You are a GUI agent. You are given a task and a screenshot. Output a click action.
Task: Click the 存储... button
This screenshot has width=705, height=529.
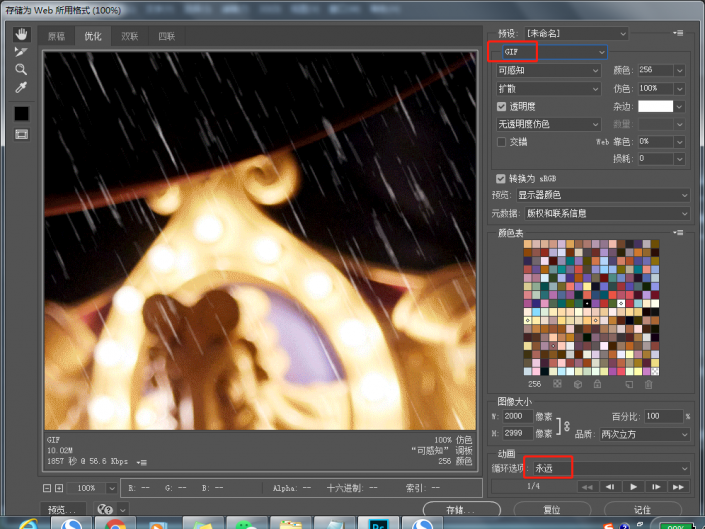tap(461, 509)
